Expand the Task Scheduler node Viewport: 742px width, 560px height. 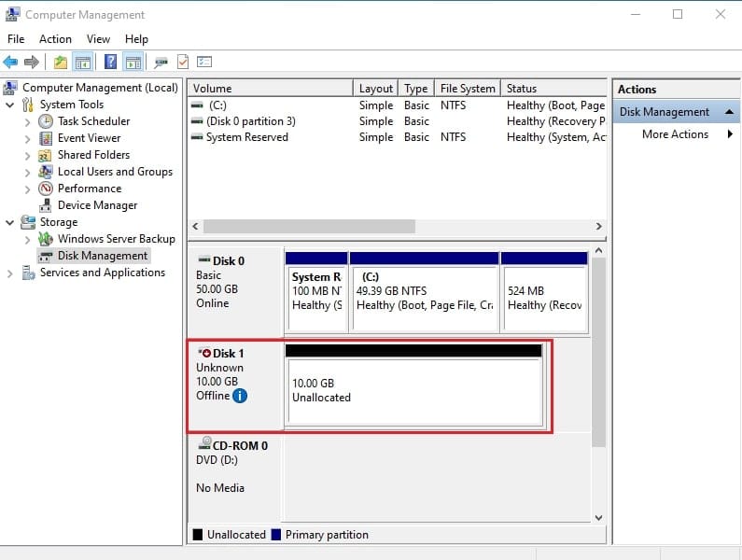(x=27, y=122)
